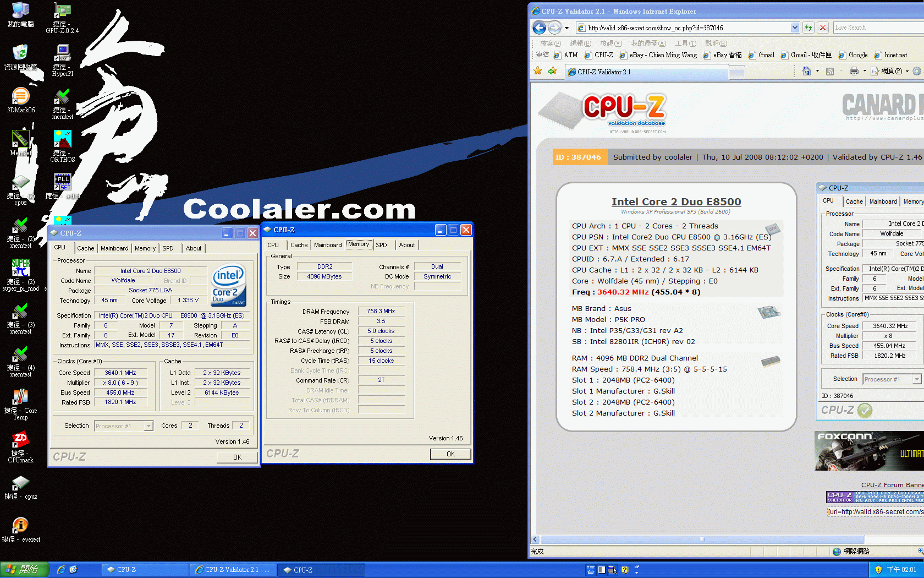Image resolution: width=924 pixels, height=578 pixels.
Task: Click the scroll-left arrow of IE scrollbar
Action: 535,539
